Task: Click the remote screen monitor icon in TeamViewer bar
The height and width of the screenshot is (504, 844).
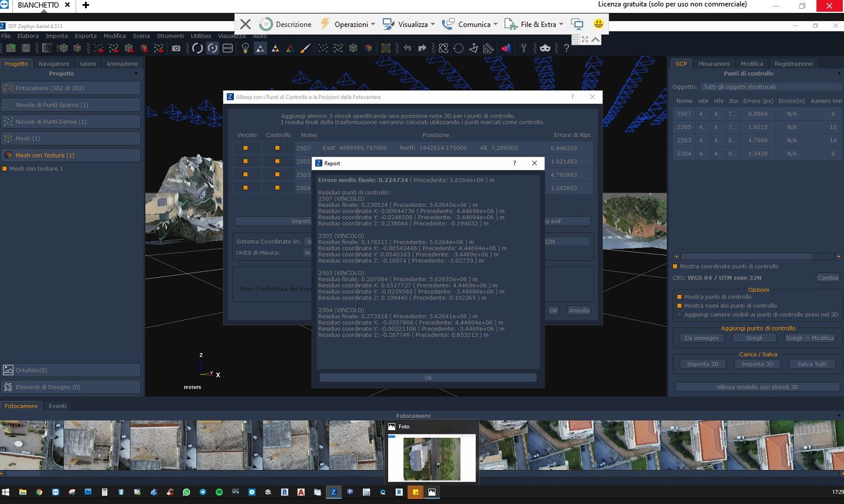Action: pyautogui.click(x=577, y=24)
